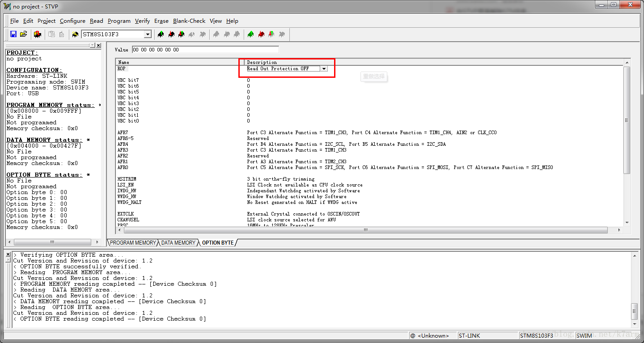Switch to DATA MEMORY tab
The width and height of the screenshot is (644, 343).
(178, 242)
